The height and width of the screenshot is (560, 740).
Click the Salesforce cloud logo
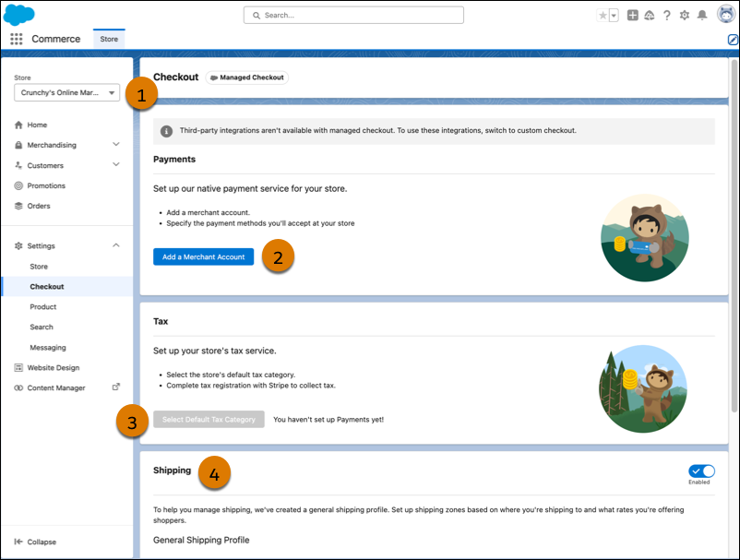pos(18,14)
